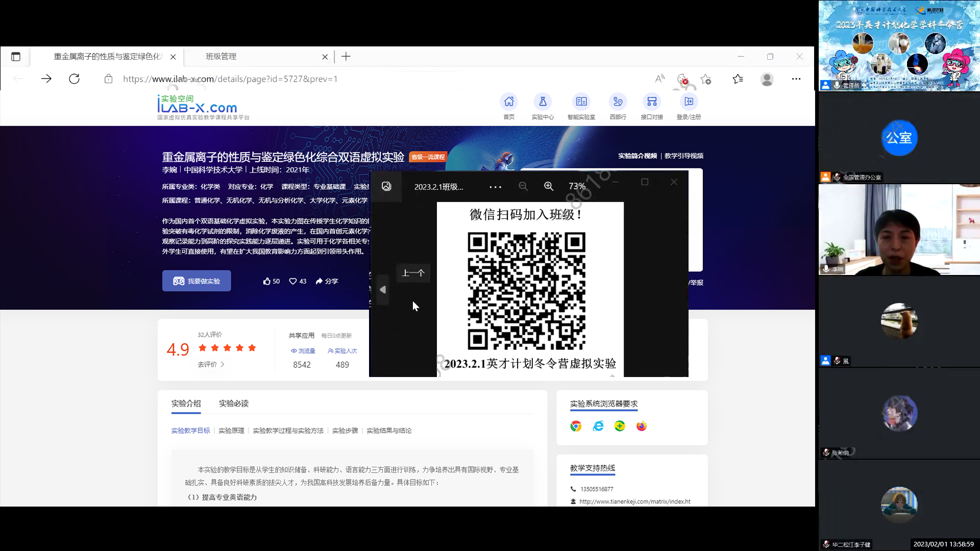980x551 pixels.
Task: Click the browser refresh icon
Action: [74, 79]
